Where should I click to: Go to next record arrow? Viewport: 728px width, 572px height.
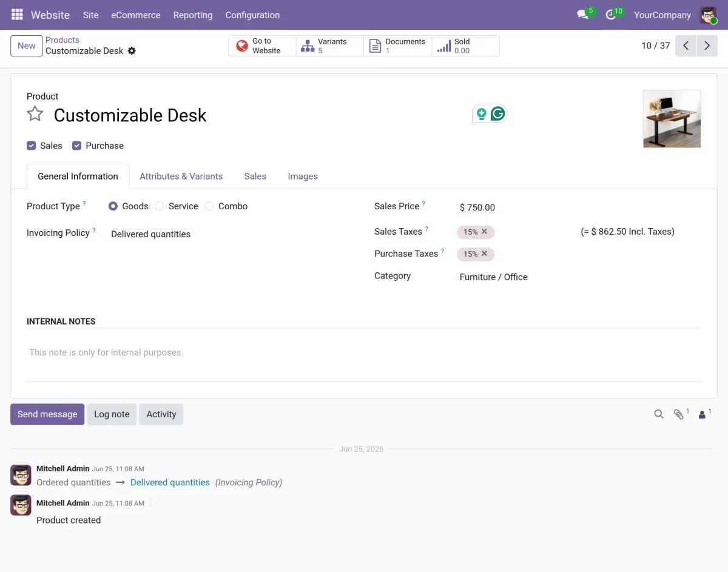(x=707, y=45)
